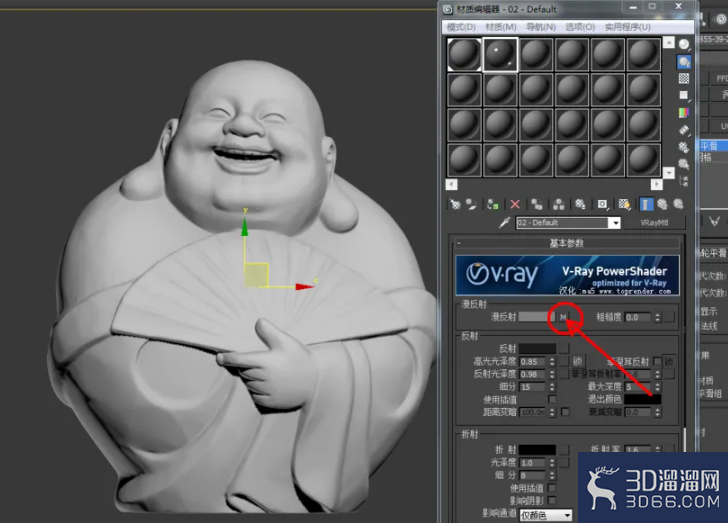This screenshot has width=728, height=523.
Task: Open the Material ID Channel flyout
Action: (602, 204)
